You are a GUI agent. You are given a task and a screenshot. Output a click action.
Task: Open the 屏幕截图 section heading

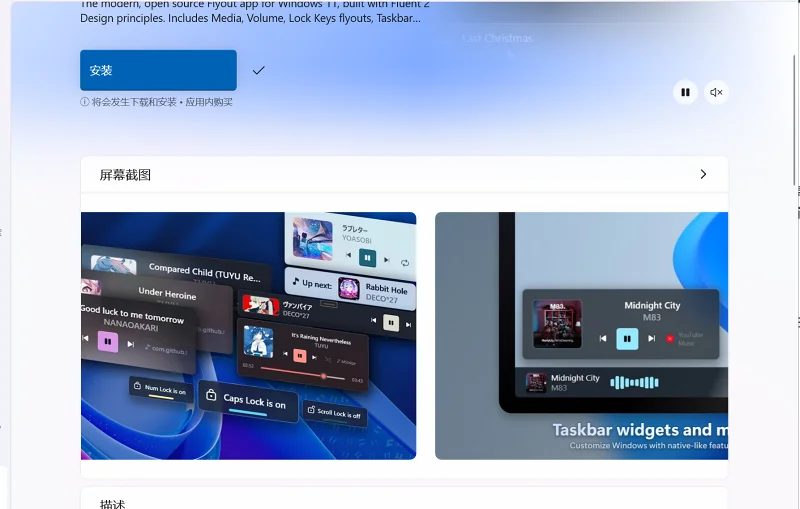click(125, 175)
